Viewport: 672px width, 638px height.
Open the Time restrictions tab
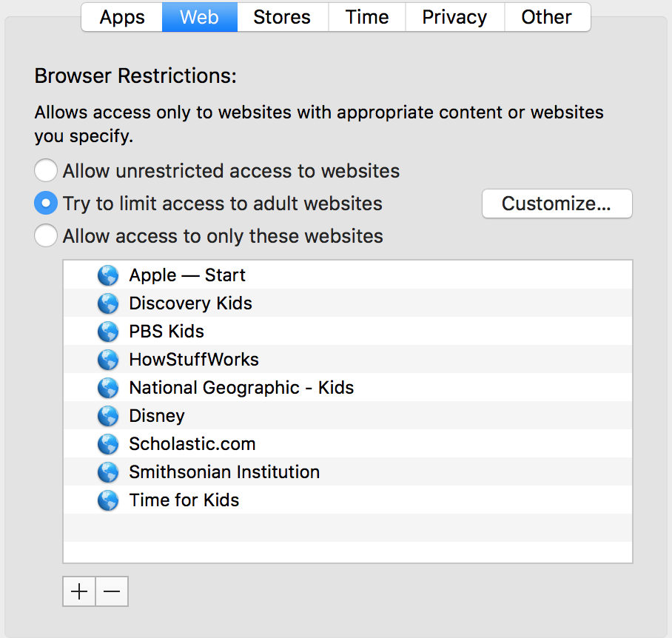coord(366,16)
